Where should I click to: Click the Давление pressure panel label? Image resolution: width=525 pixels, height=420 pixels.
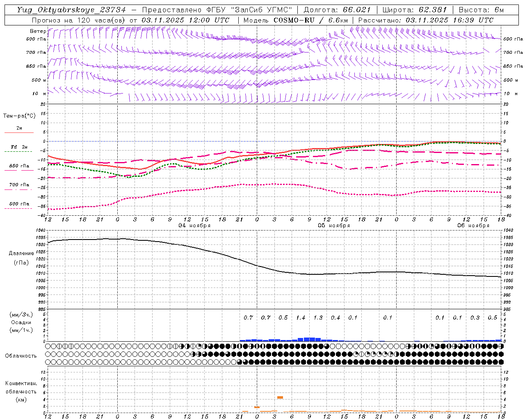point(21,253)
